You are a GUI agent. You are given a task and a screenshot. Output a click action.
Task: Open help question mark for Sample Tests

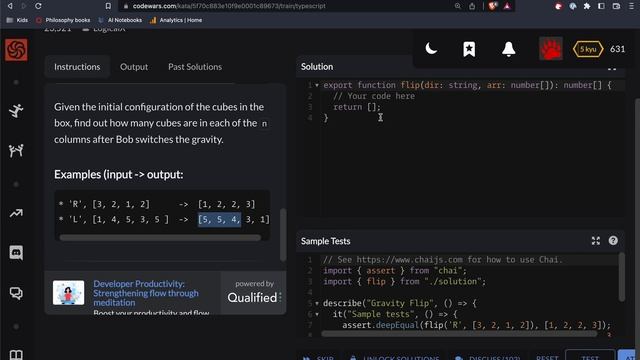pos(613,241)
